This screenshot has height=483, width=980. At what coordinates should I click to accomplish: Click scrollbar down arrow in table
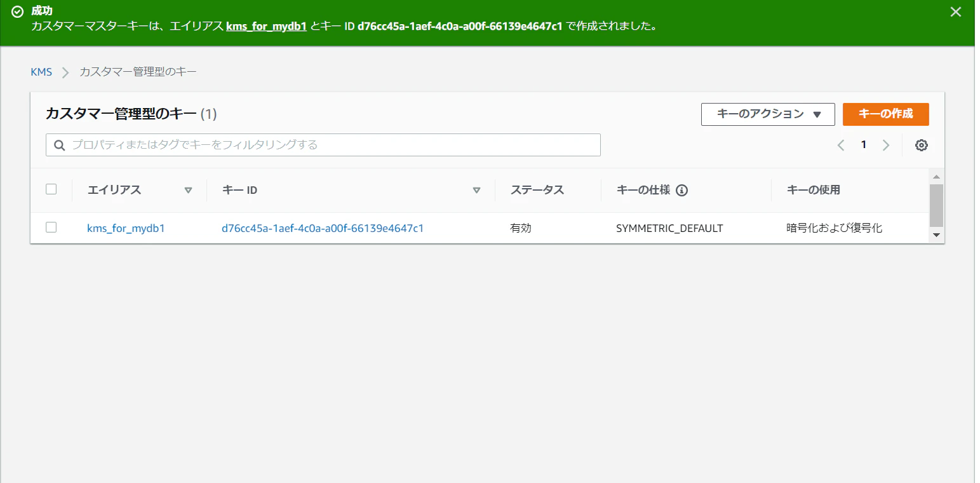936,235
